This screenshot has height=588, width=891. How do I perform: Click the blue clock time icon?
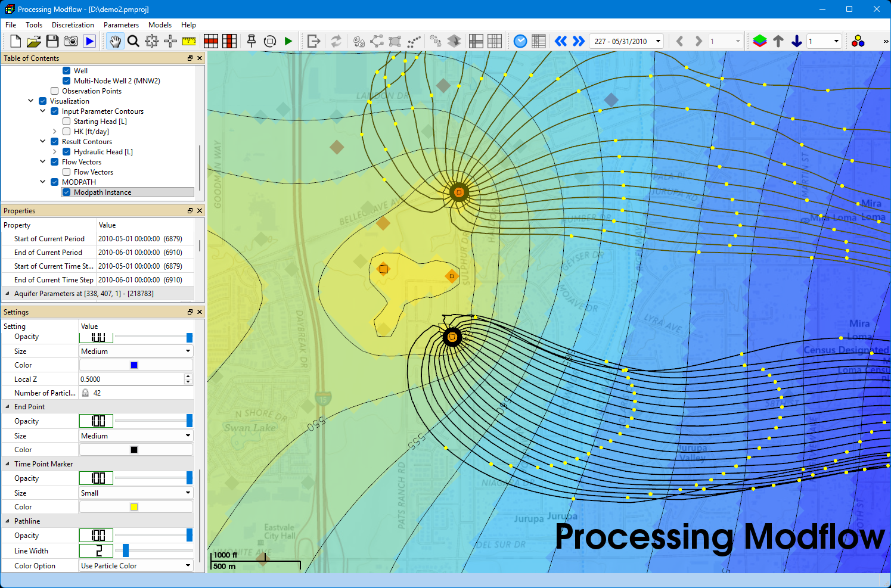(x=520, y=41)
